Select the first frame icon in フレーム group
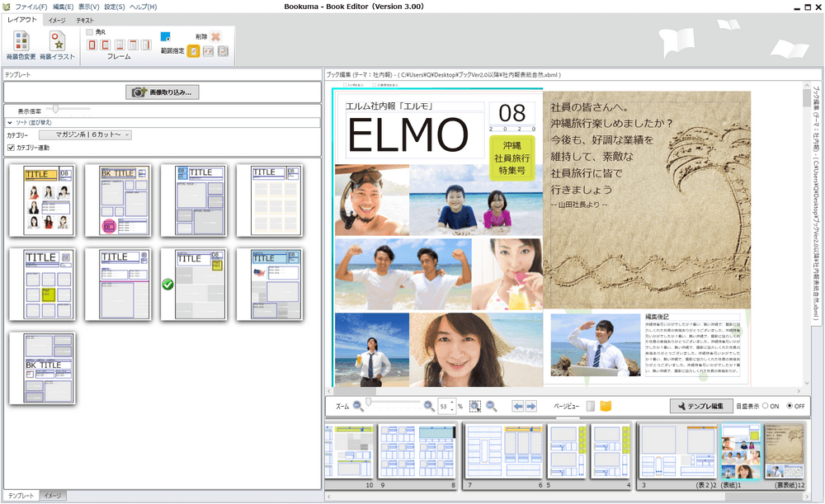 coord(93,45)
